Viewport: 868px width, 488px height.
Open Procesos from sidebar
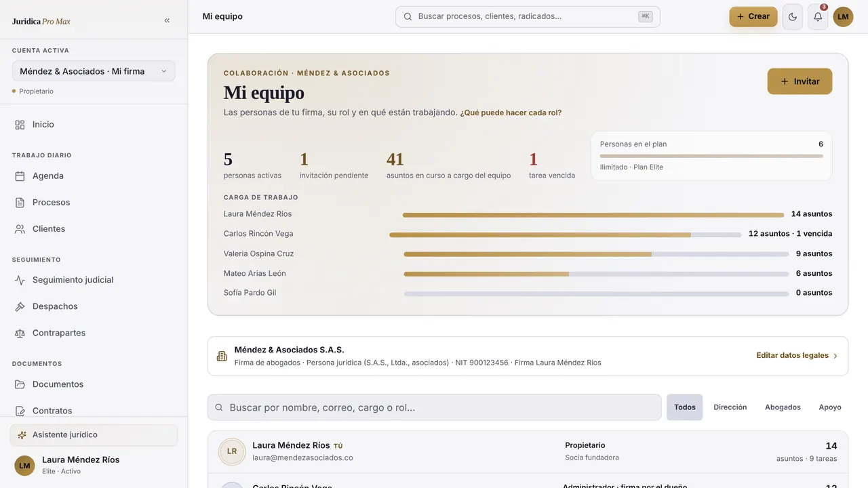click(94, 203)
